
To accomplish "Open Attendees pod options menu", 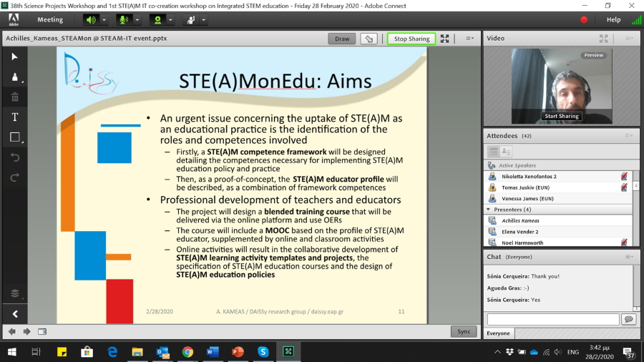I will (629, 135).
